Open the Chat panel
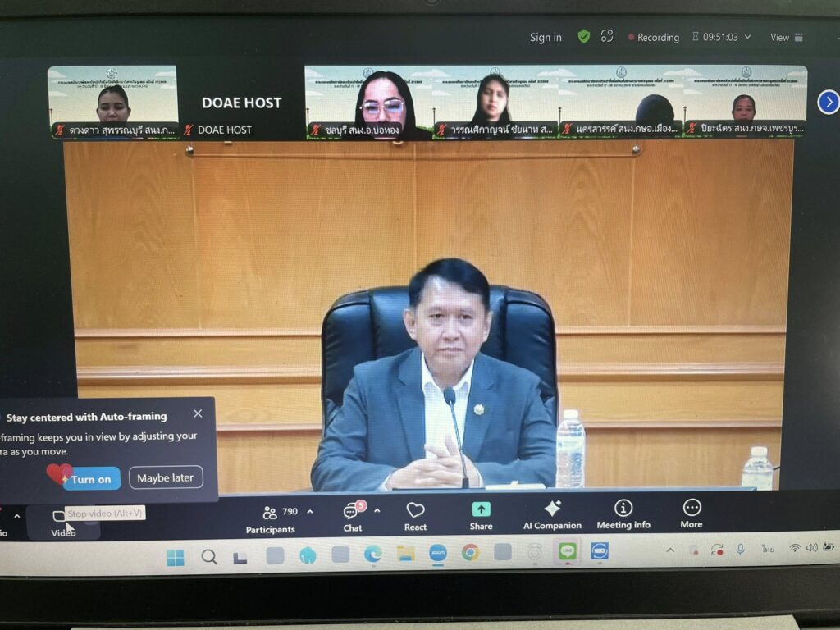Screen dimensions: 840x630 353,516
